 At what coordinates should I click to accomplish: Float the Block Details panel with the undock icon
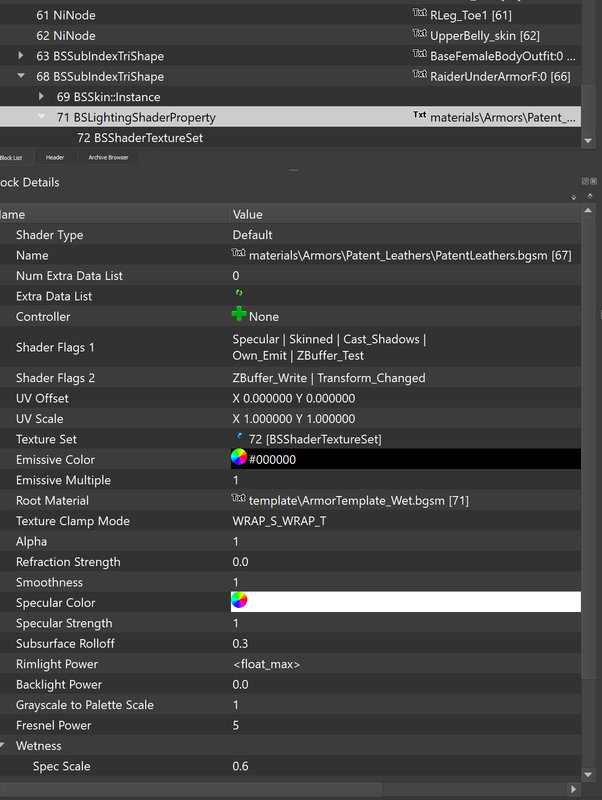(x=585, y=181)
